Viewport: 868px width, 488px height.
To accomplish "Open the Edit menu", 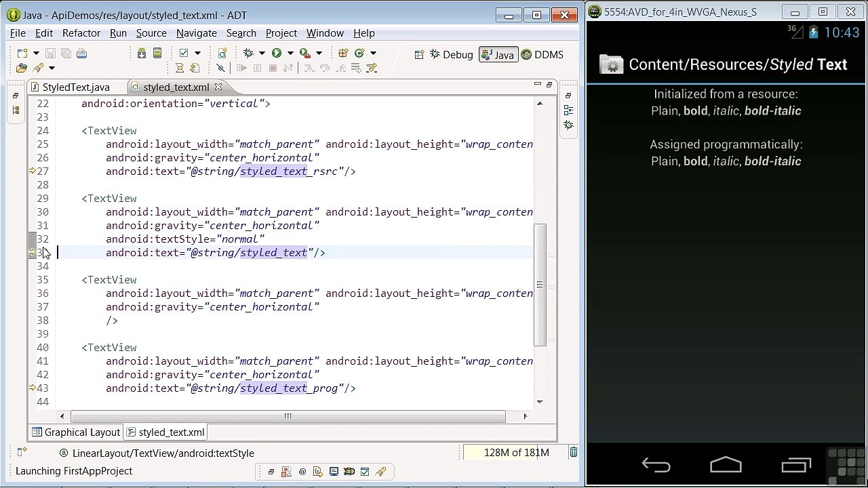I will click(x=44, y=33).
